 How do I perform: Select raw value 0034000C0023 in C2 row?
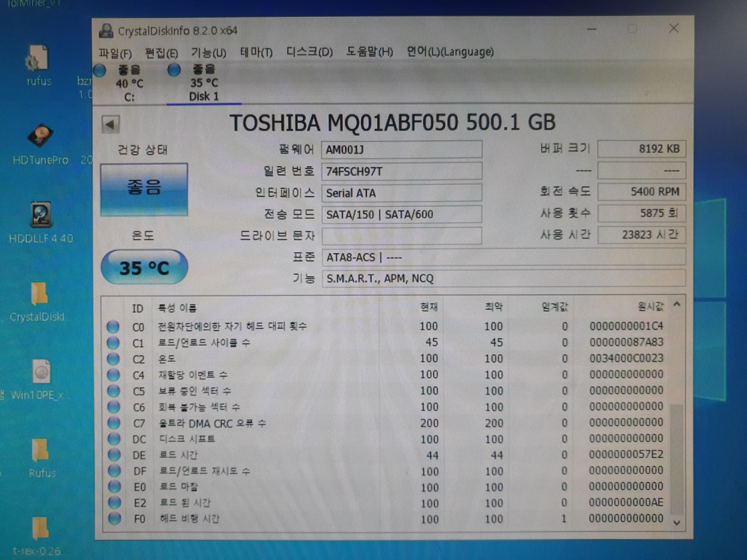click(626, 358)
